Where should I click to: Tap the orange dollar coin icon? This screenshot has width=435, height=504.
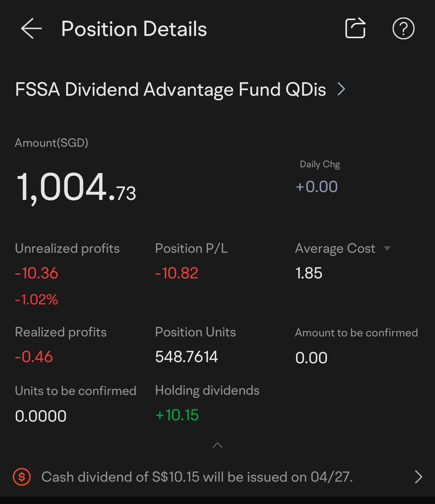[22, 477]
